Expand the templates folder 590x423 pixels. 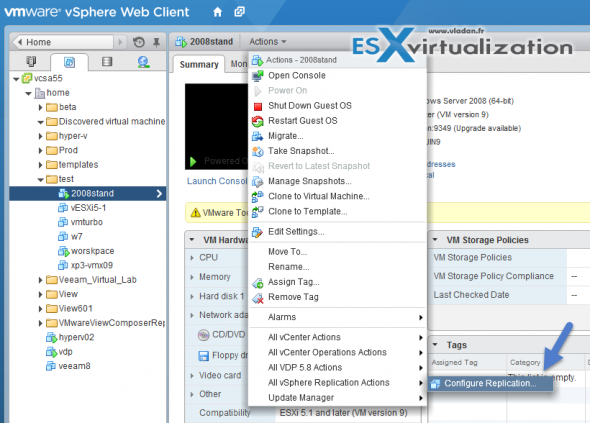click(40, 165)
